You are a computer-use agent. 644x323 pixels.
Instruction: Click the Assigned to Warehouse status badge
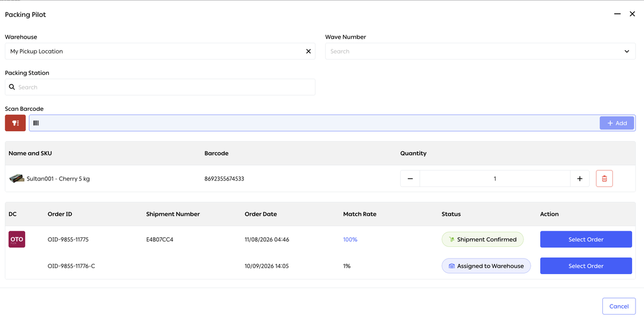point(487,266)
